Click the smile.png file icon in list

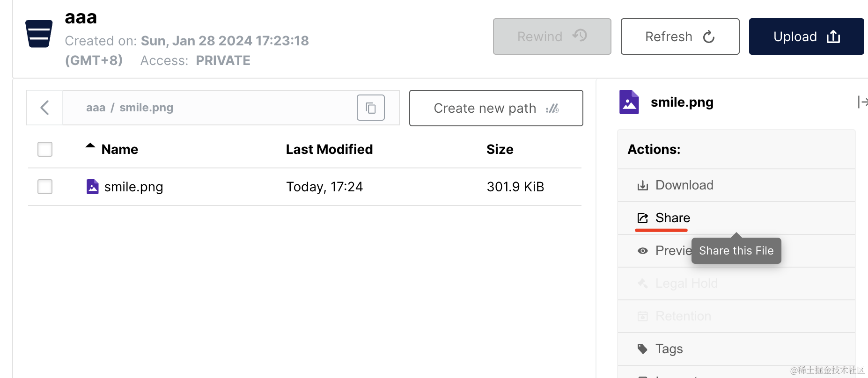(x=93, y=187)
